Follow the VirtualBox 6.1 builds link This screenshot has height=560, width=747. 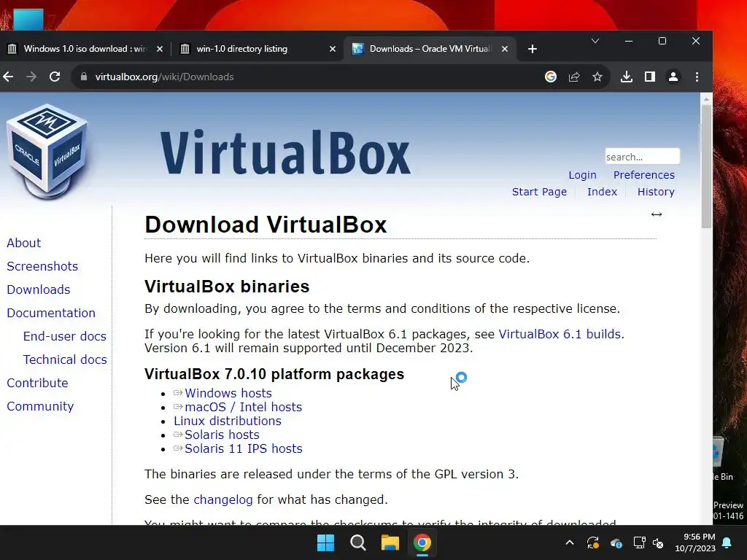pyautogui.click(x=560, y=334)
